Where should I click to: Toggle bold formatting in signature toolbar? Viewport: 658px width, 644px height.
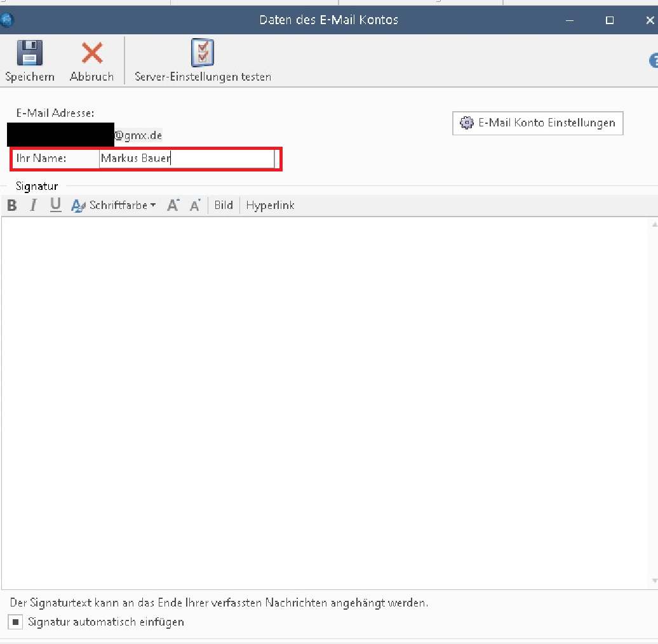coord(12,205)
